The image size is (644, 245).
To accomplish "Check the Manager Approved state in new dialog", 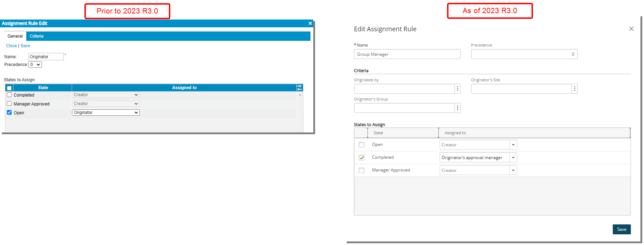I will [362, 170].
